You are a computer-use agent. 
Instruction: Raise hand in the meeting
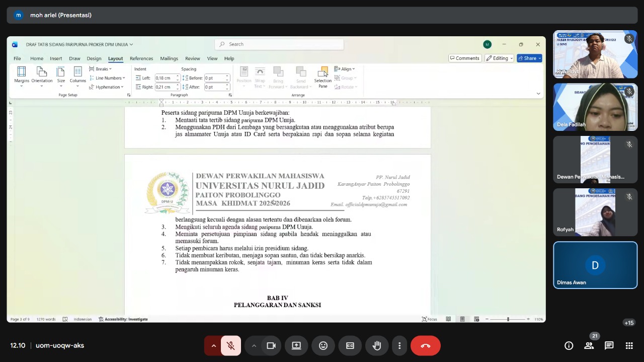point(377,345)
